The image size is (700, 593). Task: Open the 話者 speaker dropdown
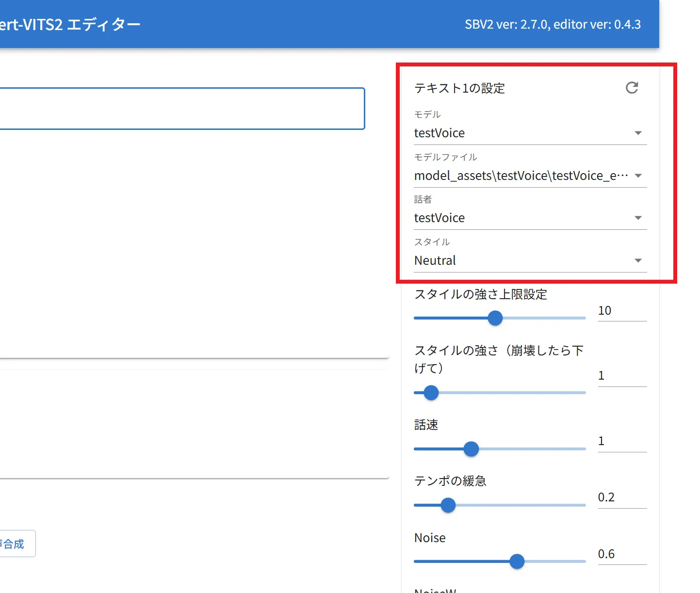coord(529,218)
